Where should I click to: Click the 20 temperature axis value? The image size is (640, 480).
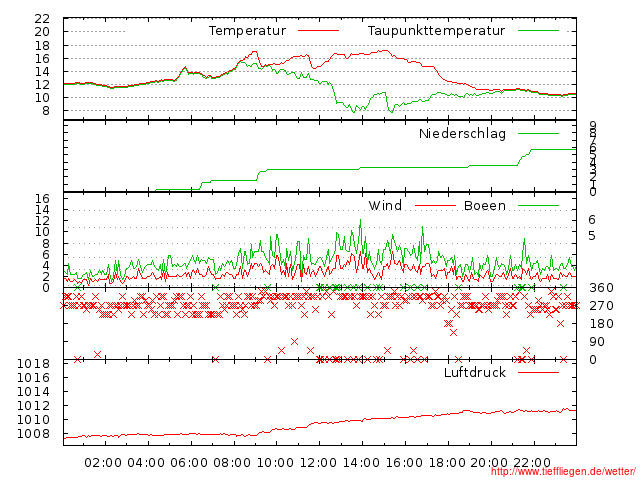[x=42, y=31]
